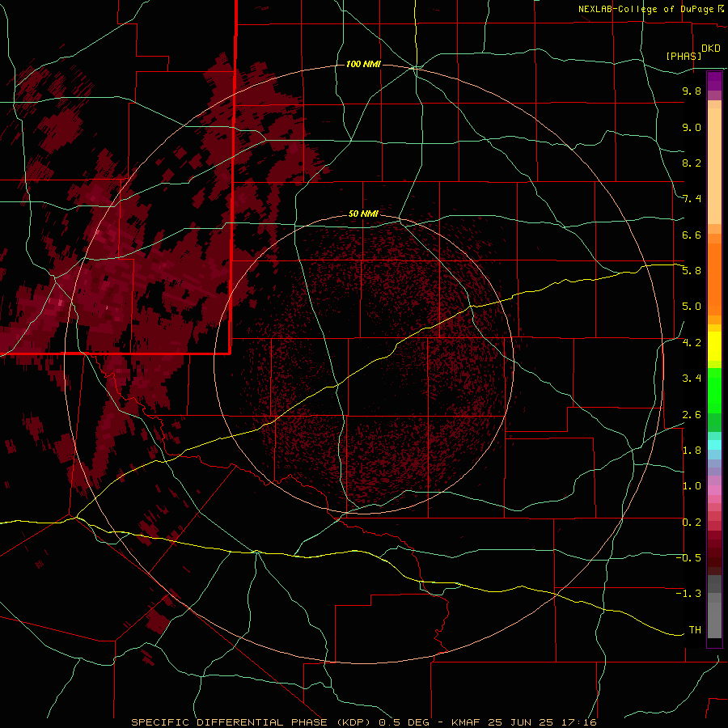Pick the dark red swatch in the color bar

coord(714,552)
